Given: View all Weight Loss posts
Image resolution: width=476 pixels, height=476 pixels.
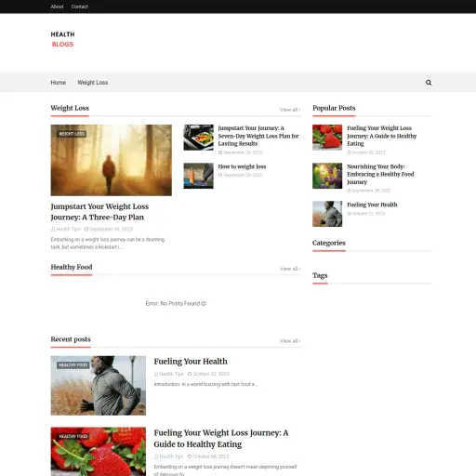Looking at the screenshot, I should point(290,110).
